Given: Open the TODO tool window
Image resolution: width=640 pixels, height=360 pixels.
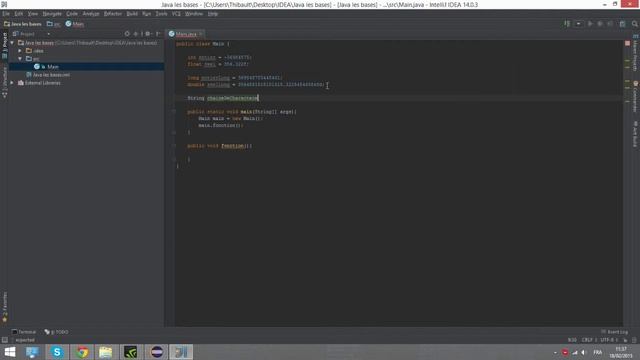Looking at the screenshot, I should [x=56, y=332].
